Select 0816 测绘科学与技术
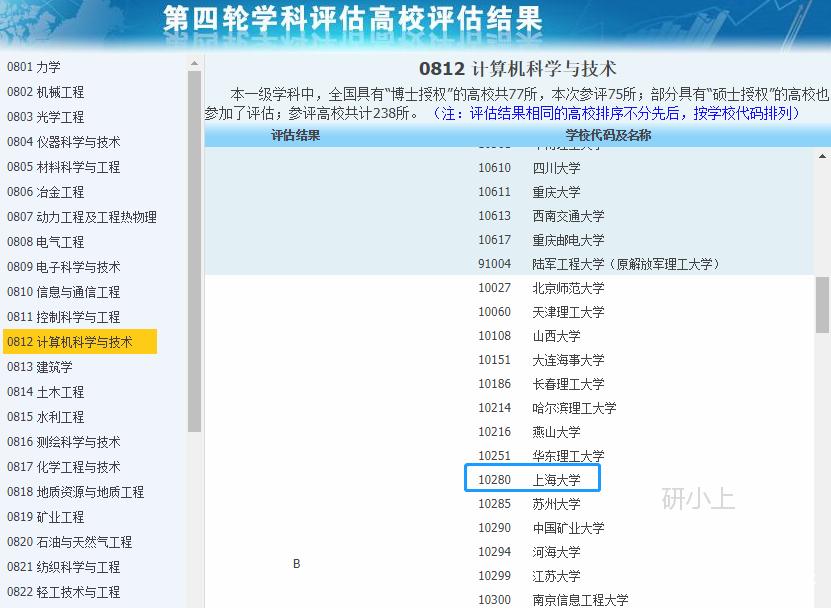Screen dimensions: 831x608 (x=64, y=442)
